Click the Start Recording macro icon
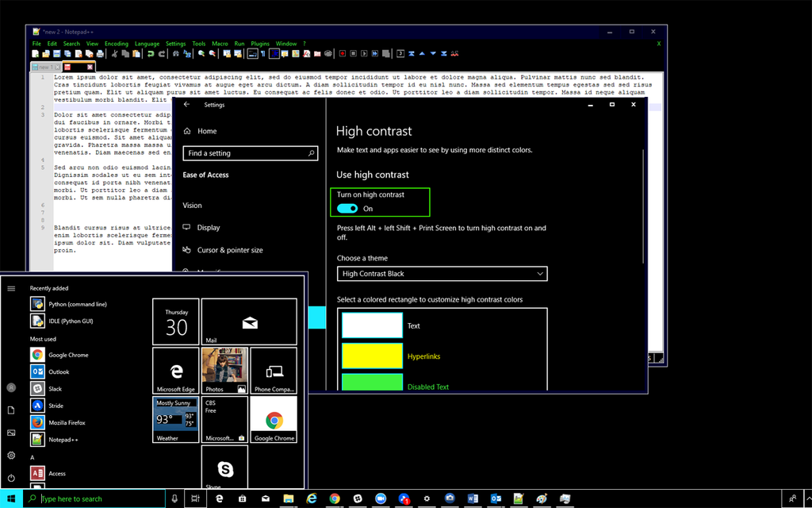Image resolution: width=812 pixels, height=508 pixels. click(342, 53)
